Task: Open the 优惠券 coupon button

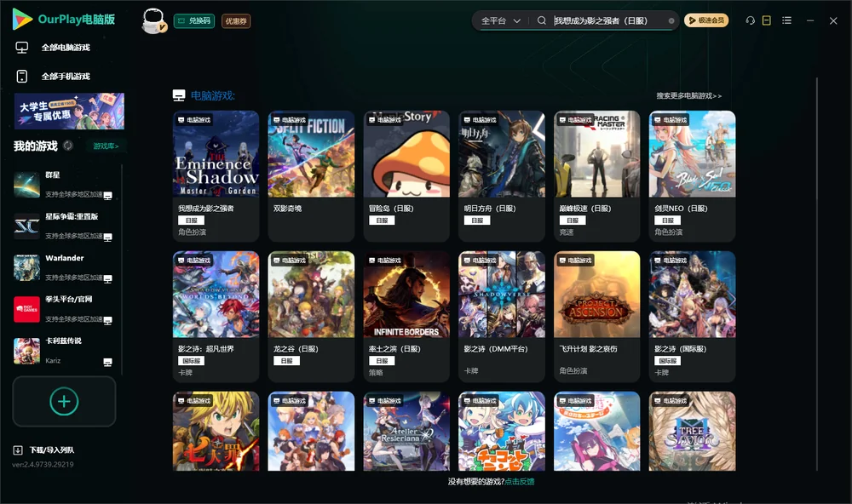Action: (236, 21)
